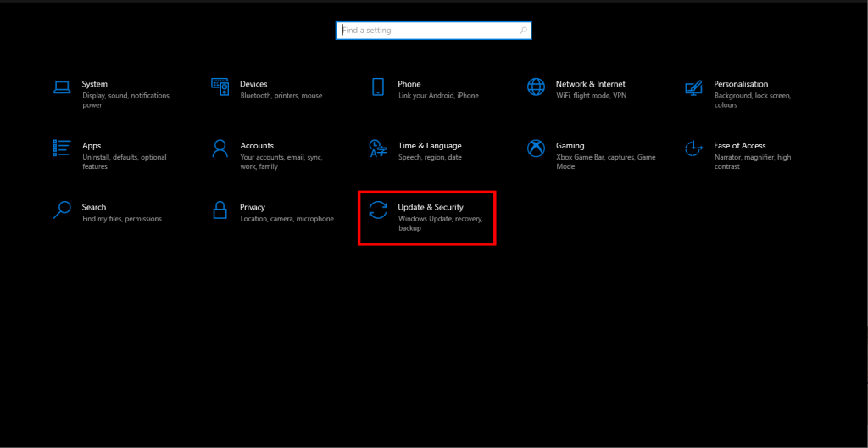Open System settings via its title
The width and height of the screenshot is (868, 448).
tap(95, 84)
